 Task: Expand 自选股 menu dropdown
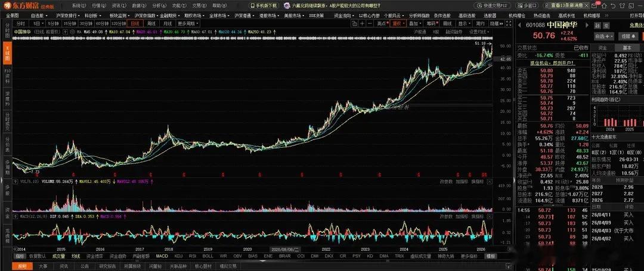[x=39, y=15]
